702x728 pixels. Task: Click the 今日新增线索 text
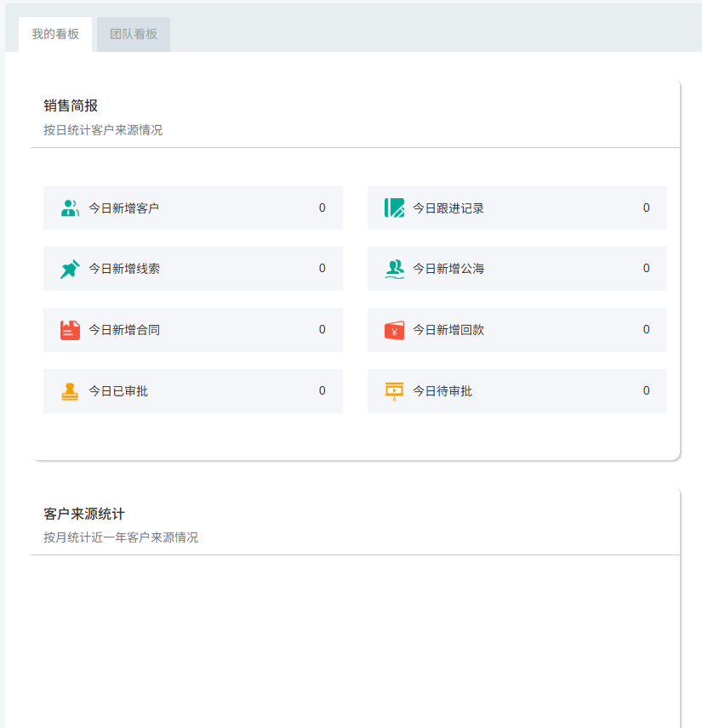click(x=123, y=269)
